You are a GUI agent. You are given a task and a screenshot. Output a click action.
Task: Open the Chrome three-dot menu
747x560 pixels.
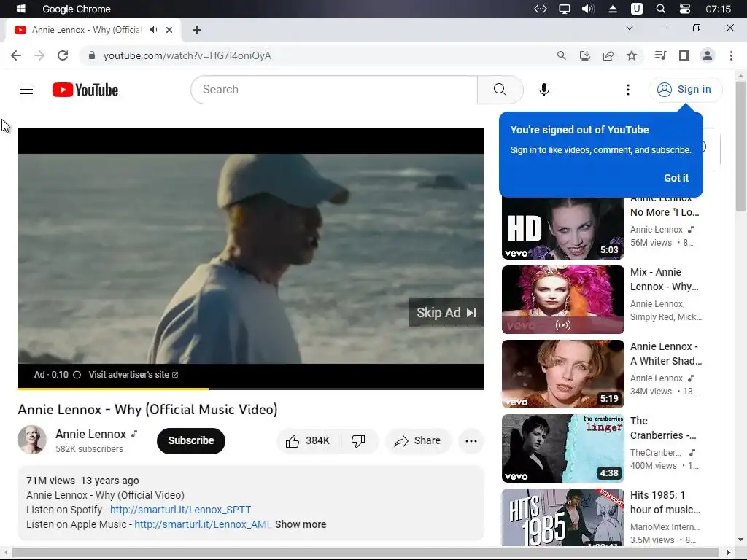[731, 55]
